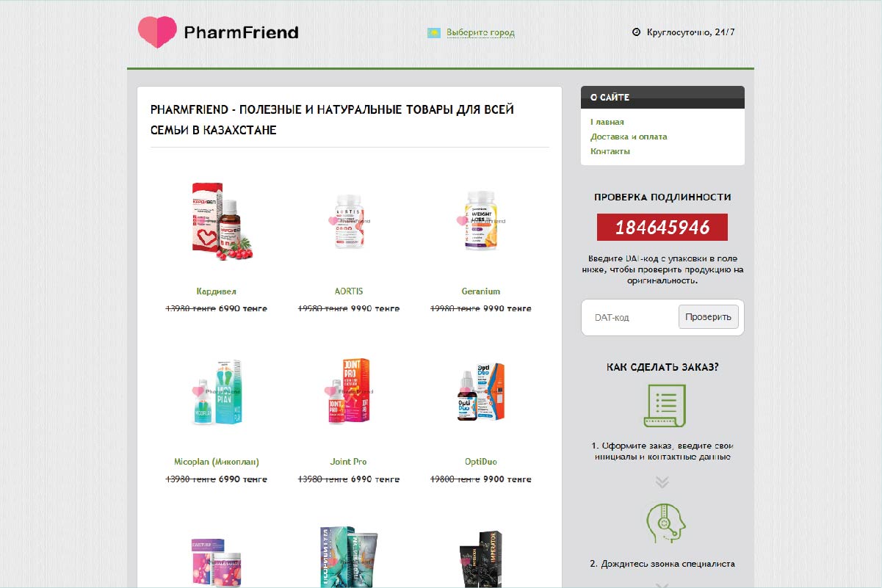The image size is (882, 588).
Task: Open the Geranium weight loss bottle image
Action: point(481,220)
